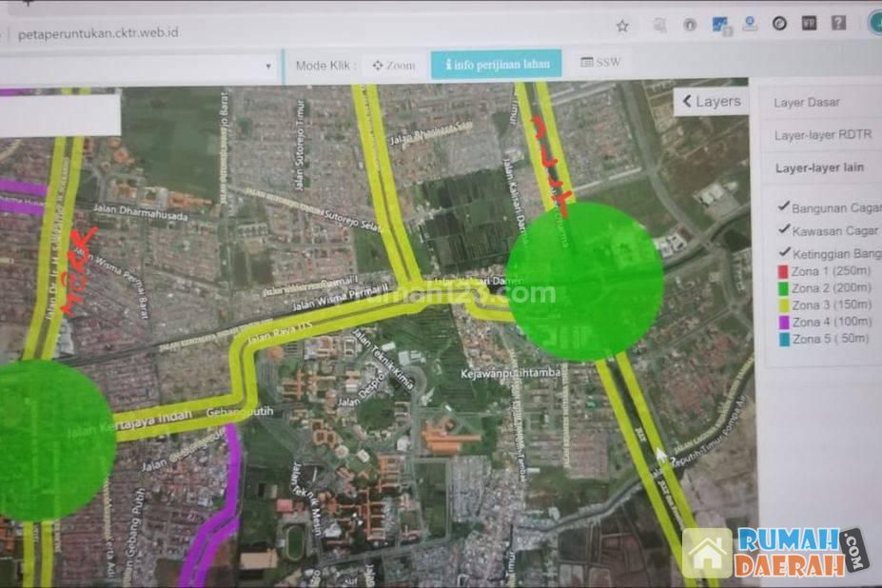Click the blue translate extension icon

(x=720, y=25)
